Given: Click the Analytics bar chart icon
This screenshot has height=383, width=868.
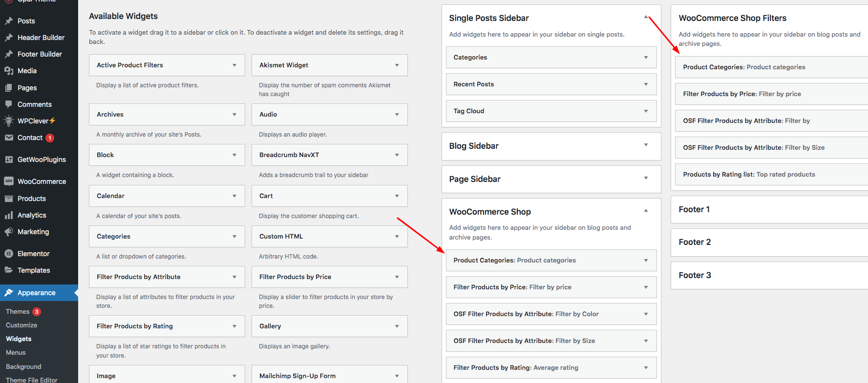Looking at the screenshot, I should point(9,215).
